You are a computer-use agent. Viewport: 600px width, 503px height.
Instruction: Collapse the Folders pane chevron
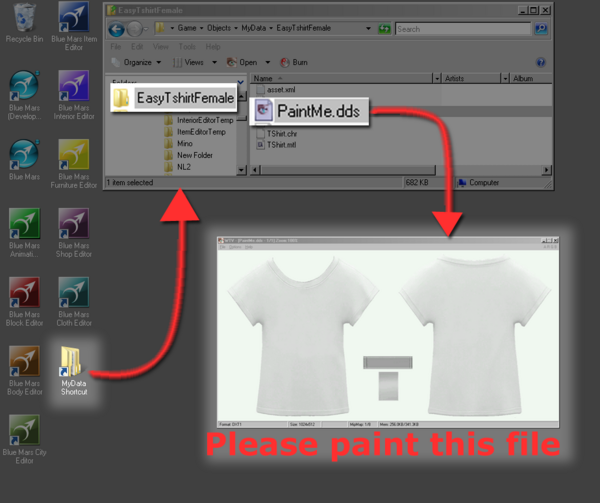tap(241, 81)
